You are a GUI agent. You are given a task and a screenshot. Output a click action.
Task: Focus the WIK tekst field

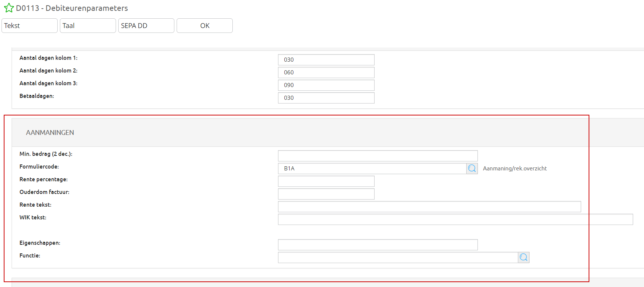[455, 219]
